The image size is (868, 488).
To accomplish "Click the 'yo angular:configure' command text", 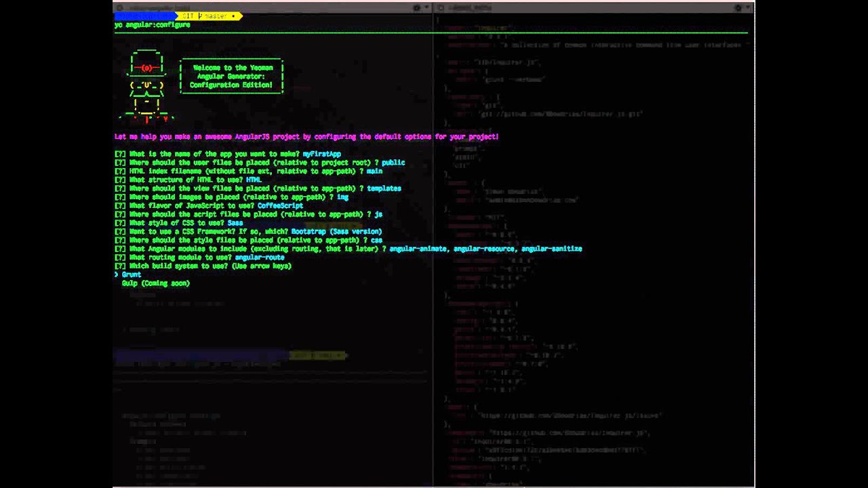I will coord(153,25).
